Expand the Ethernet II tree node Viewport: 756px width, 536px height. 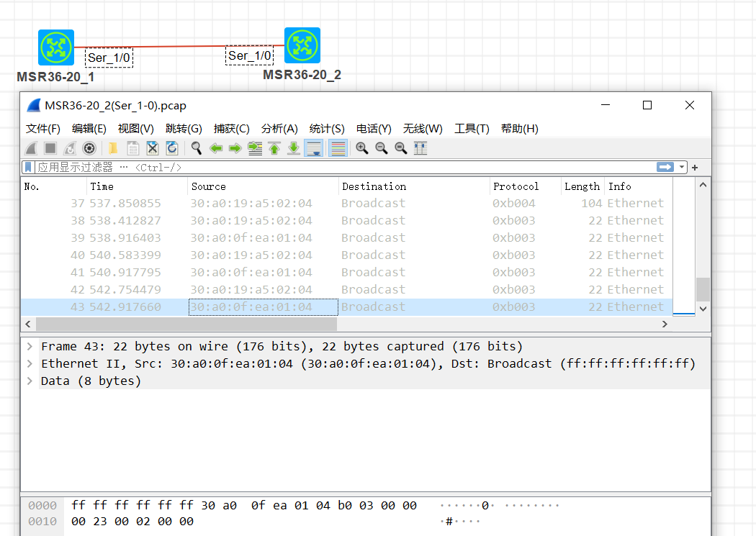30,364
